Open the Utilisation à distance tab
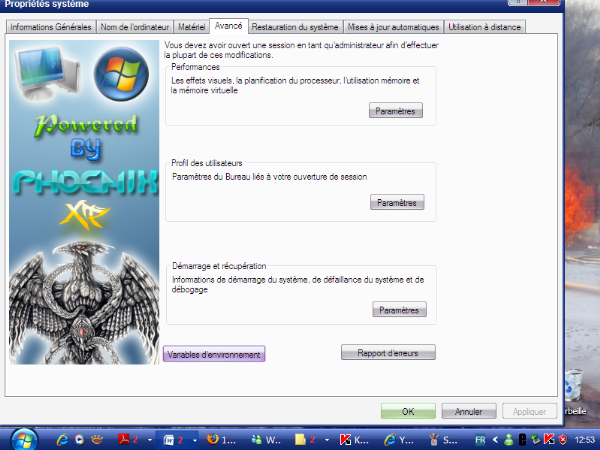 tap(484, 27)
